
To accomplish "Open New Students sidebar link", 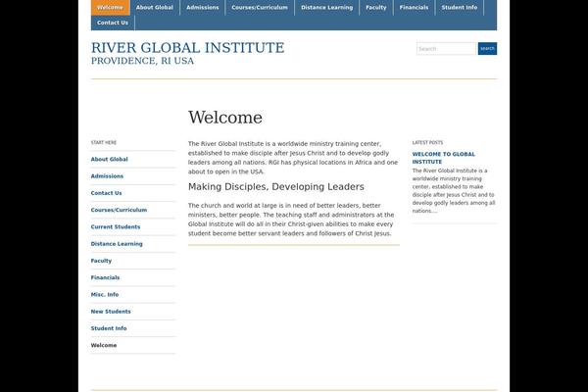I will [x=111, y=311].
